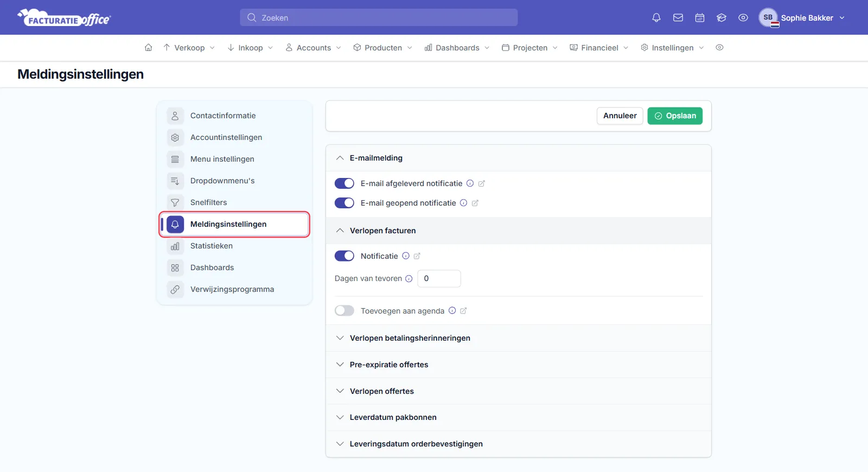Expand Pre-expiratie offertes section
The height and width of the screenshot is (472, 868).
[x=518, y=365]
